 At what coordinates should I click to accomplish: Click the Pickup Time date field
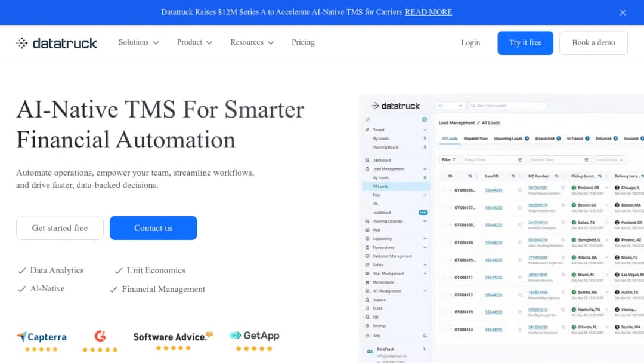[x=493, y=160]
